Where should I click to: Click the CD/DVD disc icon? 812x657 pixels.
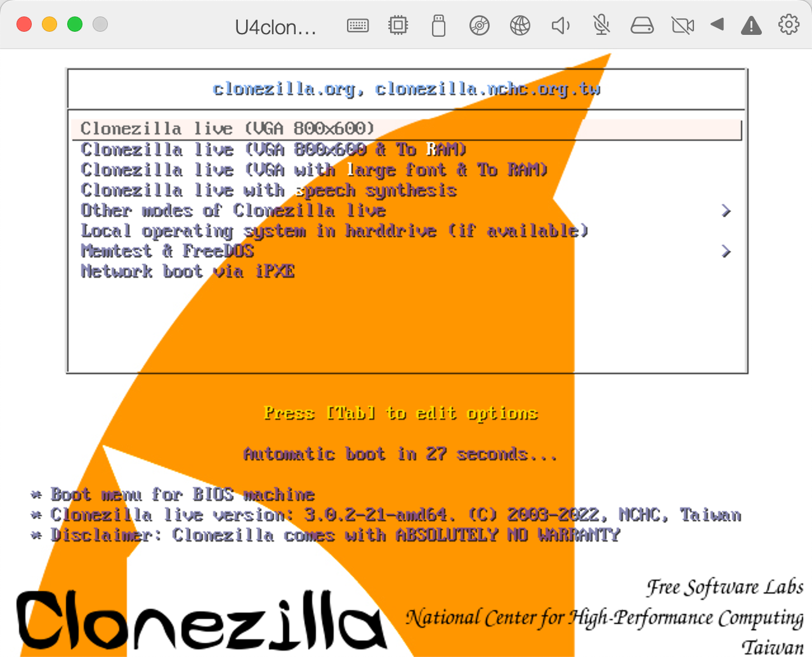(480, 25)
